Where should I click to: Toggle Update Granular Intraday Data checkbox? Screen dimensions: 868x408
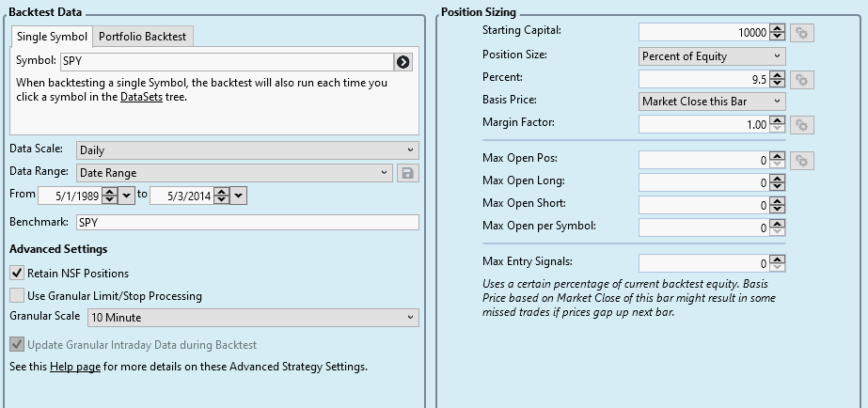[x=17, y=345]
